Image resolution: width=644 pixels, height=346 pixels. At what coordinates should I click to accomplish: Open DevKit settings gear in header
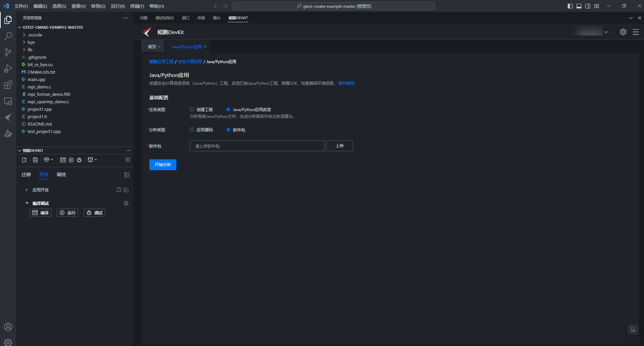point(623,32)
